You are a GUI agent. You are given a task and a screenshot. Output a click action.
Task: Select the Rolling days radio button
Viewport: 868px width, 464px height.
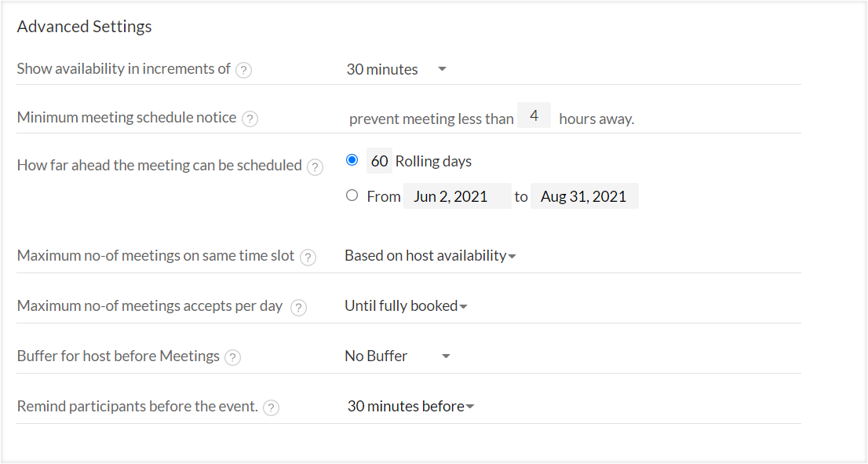click(x=352, y=160)
